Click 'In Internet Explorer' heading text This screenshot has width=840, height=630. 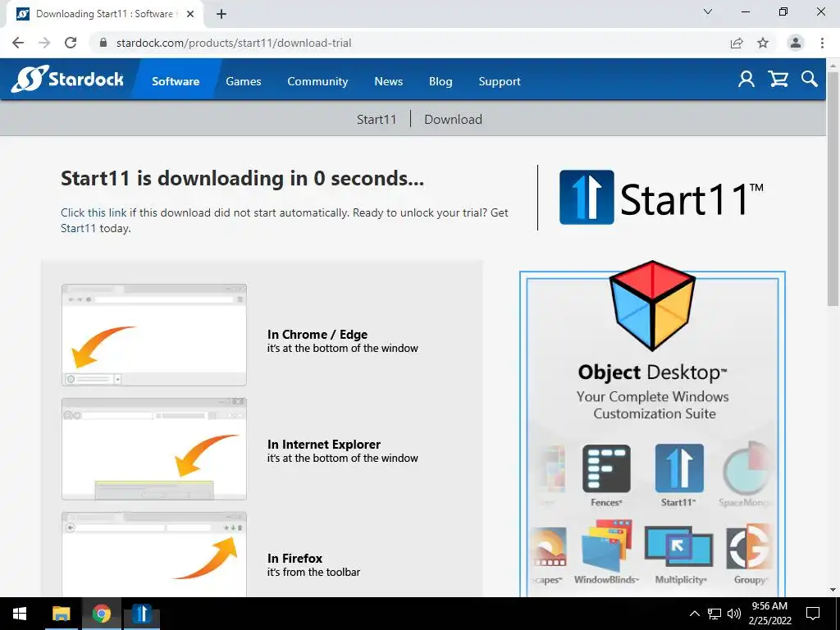click(x=323, y=444)
